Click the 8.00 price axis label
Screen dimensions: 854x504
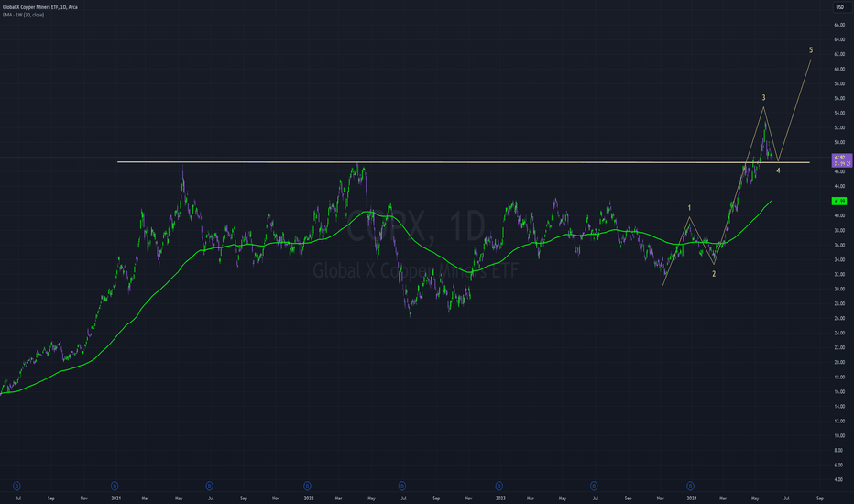tap(839, 451)
